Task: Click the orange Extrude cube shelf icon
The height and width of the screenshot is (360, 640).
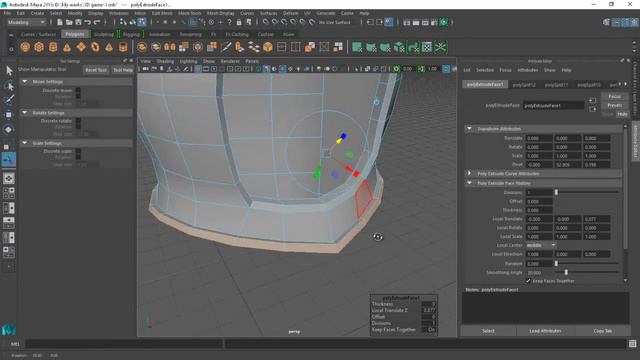Action: tap(268, 47)
